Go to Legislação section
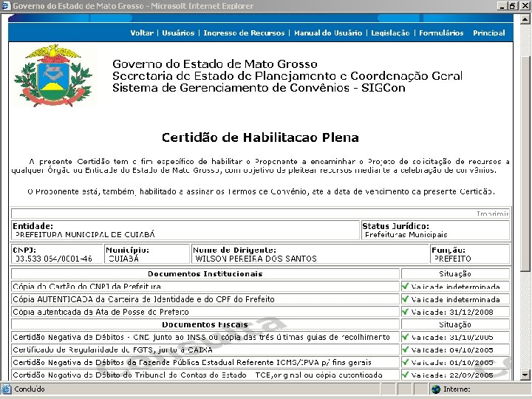This screenshot has height=399, width=532. (x=390, y=33)
